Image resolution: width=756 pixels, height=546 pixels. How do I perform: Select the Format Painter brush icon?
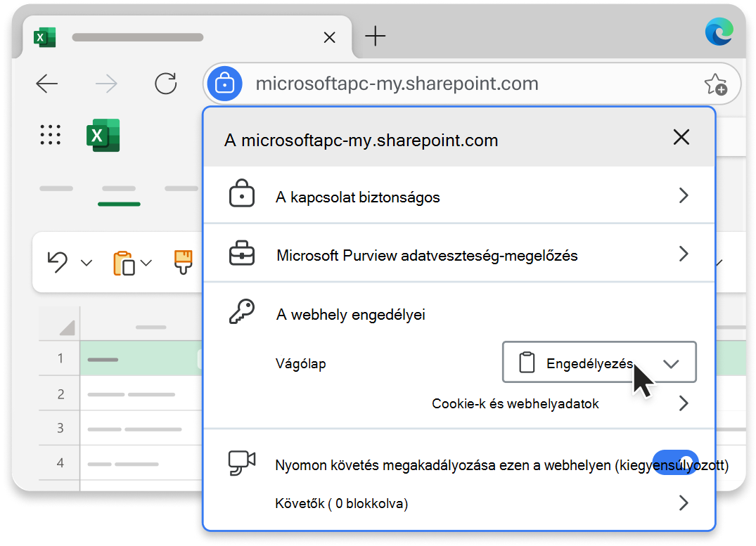184,262
